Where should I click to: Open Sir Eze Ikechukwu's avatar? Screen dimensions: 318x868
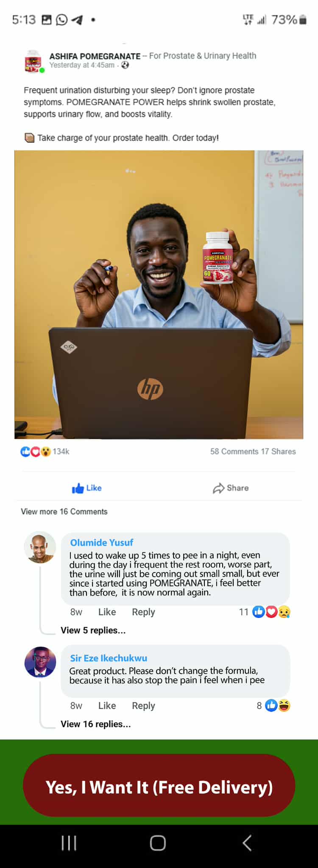click(x=40, y=662)
